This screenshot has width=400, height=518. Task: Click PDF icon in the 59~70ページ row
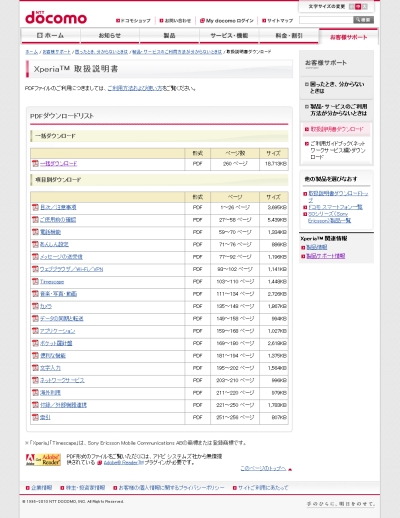(x=35, y=232)
